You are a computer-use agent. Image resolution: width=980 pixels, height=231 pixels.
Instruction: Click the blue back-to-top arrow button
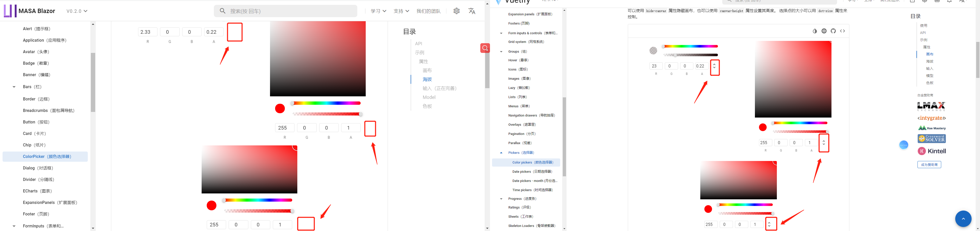tap(963, 219)
